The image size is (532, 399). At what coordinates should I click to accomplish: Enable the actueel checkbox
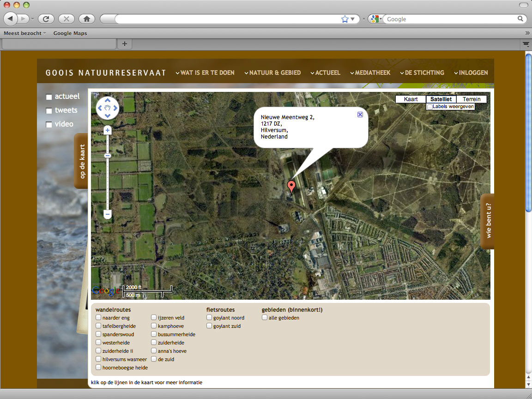(x=49, y=97)
